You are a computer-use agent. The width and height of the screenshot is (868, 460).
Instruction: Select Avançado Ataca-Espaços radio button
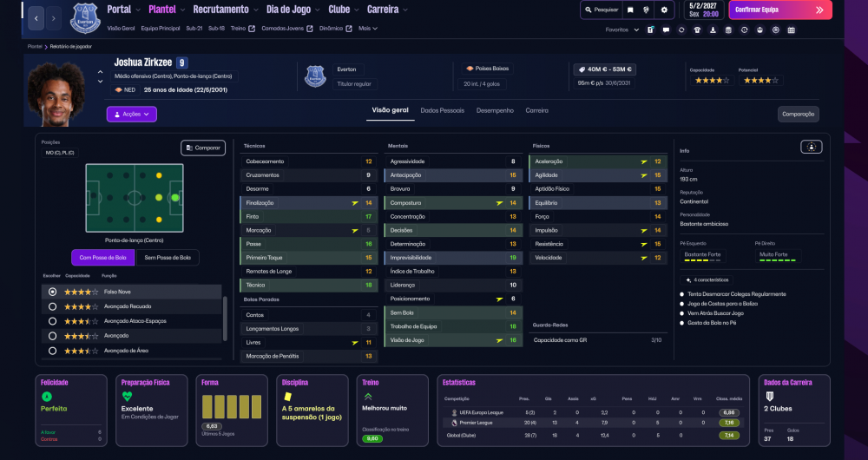pyautogui.click(x=53, y=321)
